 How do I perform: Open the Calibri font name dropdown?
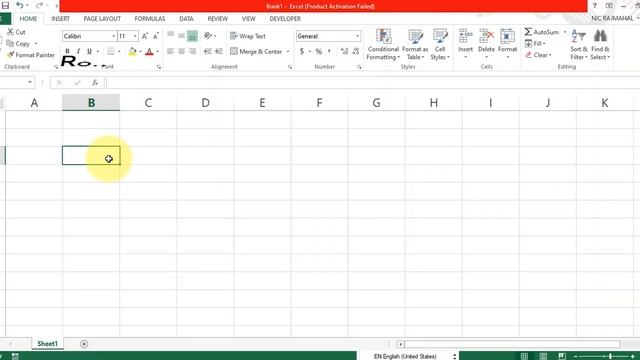click(113, 36)
